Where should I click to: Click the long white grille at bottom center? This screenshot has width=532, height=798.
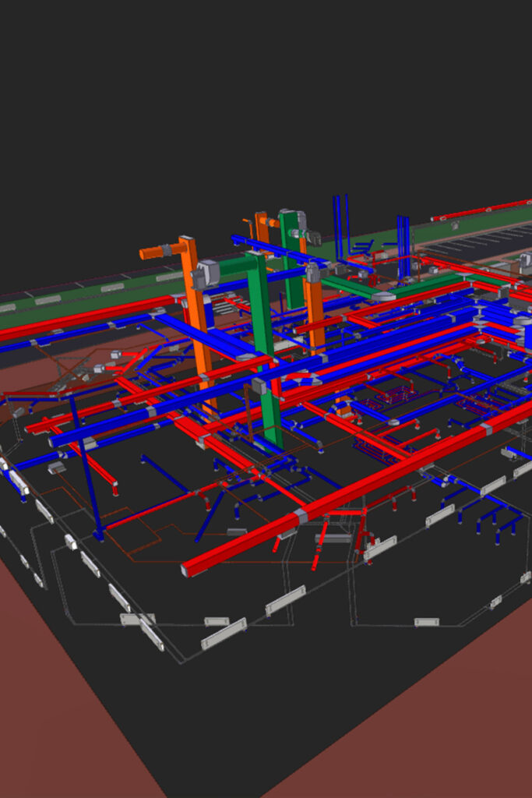(224, 634)
